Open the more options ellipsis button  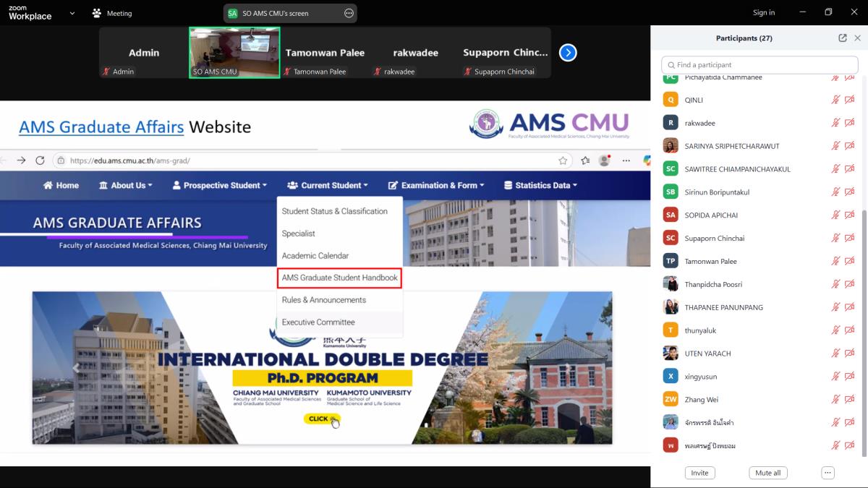tap(828, 473)
